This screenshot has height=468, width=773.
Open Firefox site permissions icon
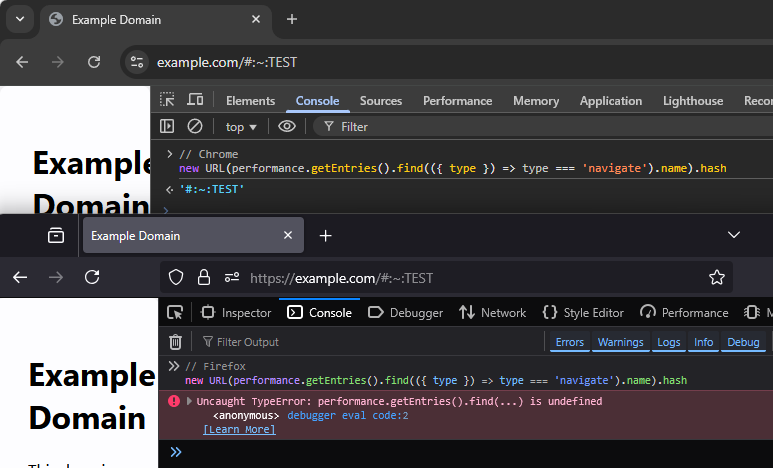[x=232, y=278]
